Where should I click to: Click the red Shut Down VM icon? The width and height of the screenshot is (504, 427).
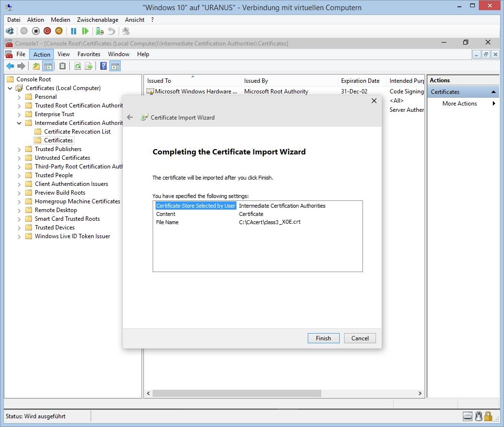point(47,31)
